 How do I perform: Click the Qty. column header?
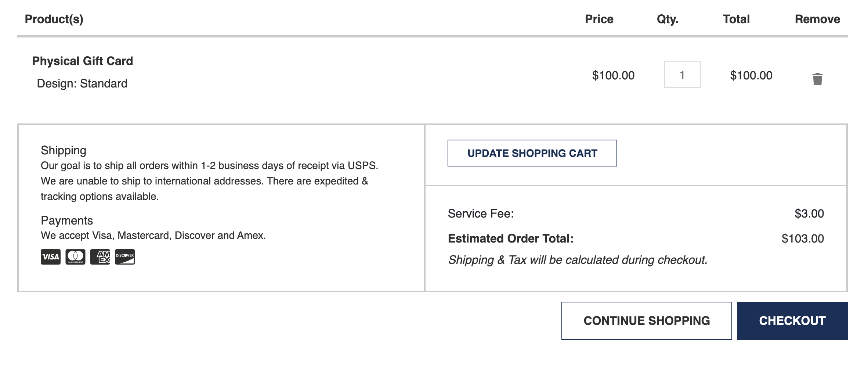(668, 19)
